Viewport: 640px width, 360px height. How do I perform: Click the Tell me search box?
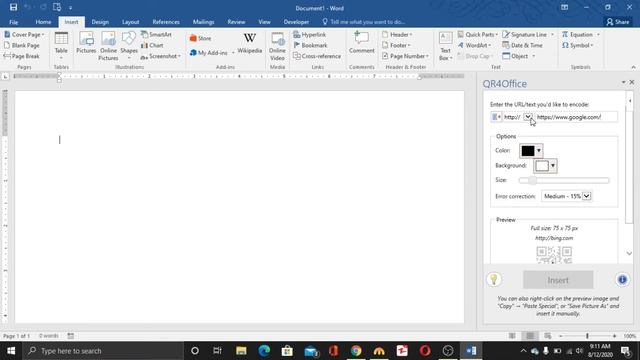[363, 22]
